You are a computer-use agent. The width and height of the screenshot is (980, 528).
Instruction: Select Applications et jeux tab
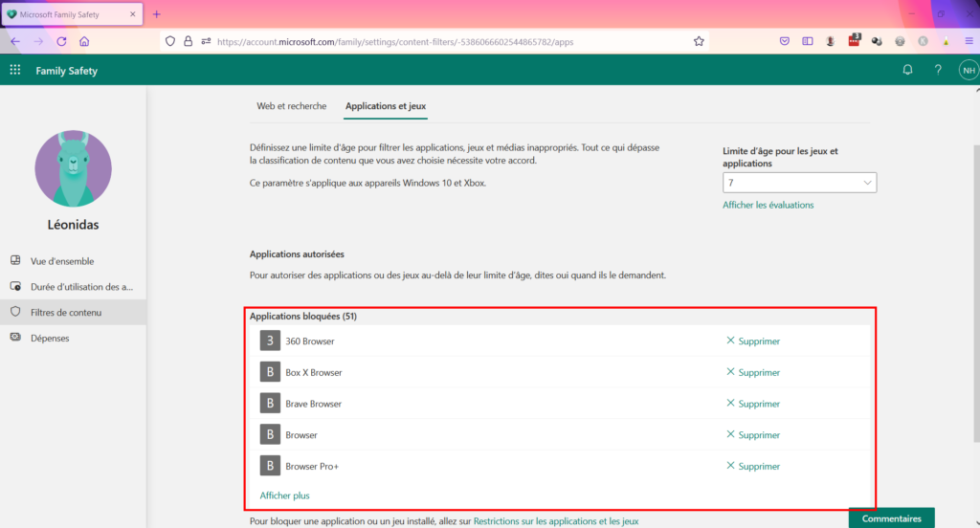[386, 105]
